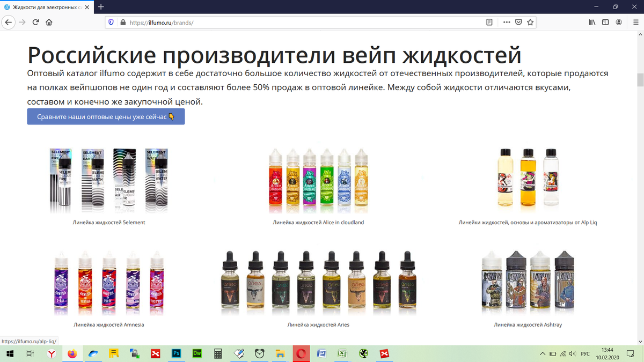Toggle Reader View in address bar

[x=489, y=23]
